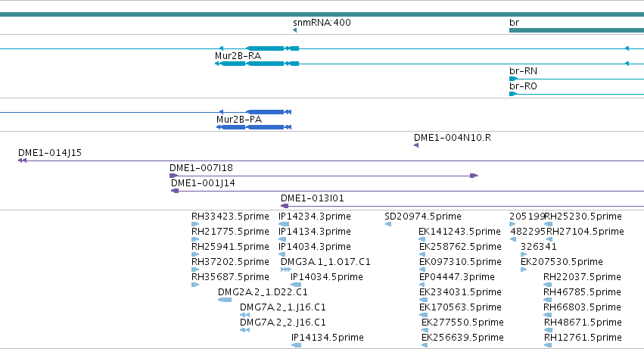Select the br-RN transcript start glyph
Viewport: 644px width, 349px height.
[513, 79]
